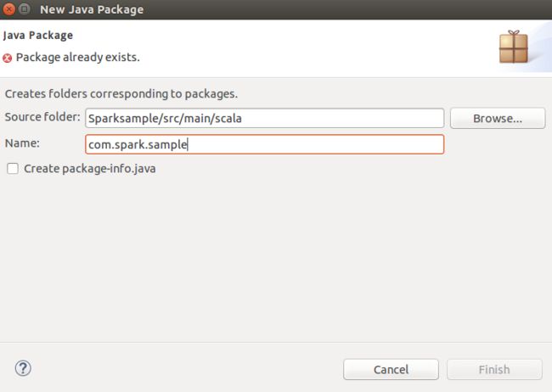This screenshot has height=392, width=552.
Task: Click the Creates folders corresponding to packages description
Action: [121, 94]
